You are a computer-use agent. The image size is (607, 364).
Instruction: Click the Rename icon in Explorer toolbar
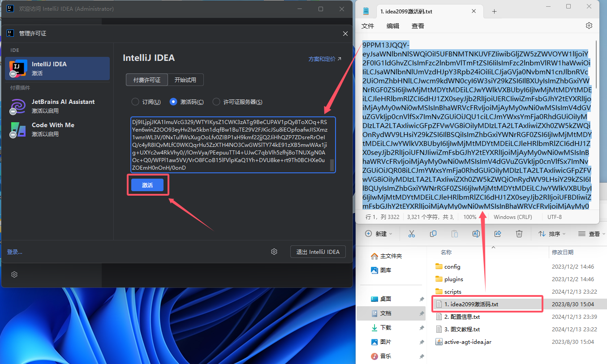click(476, 234)
